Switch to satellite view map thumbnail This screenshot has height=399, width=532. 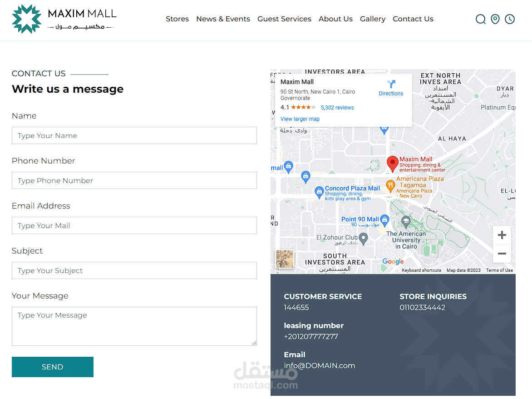(285, 259)
